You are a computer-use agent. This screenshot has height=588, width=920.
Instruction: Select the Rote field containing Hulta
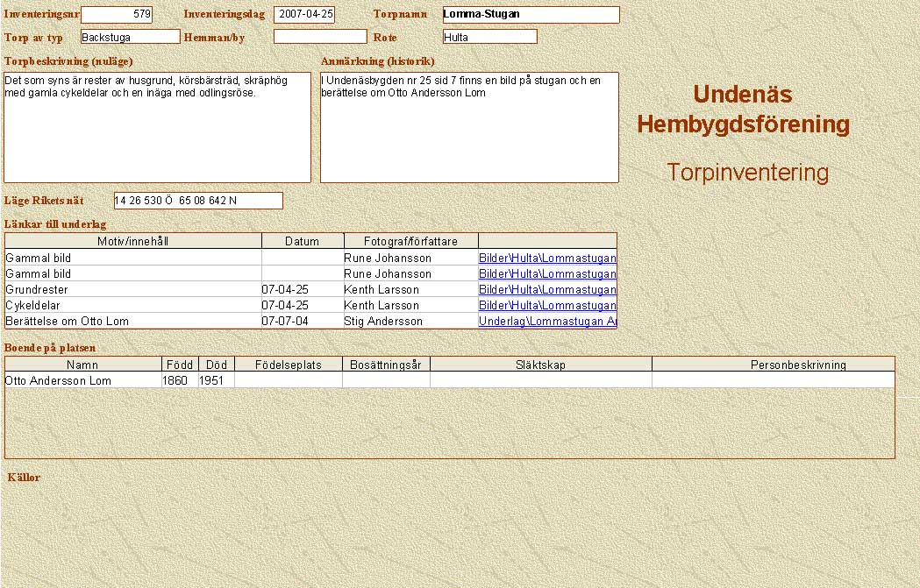point(489,37)
